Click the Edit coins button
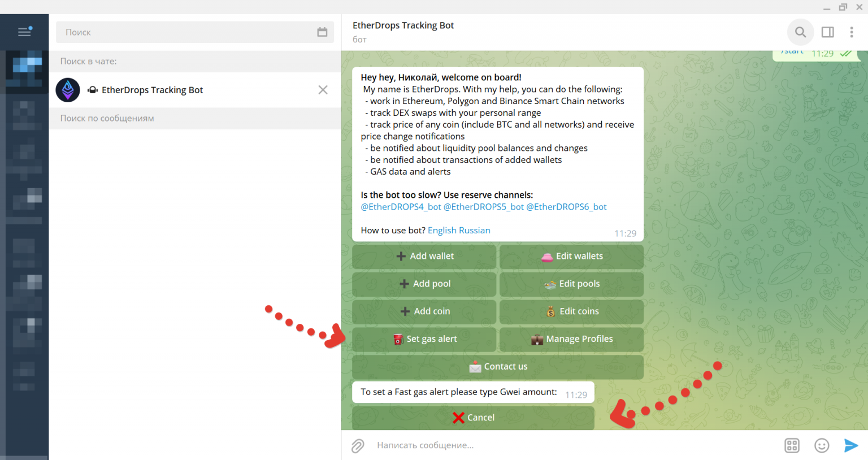 click(571, 312)
